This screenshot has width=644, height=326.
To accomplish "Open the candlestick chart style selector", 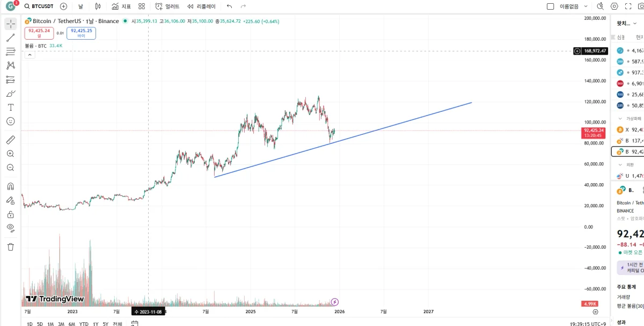I will (98, 6).
